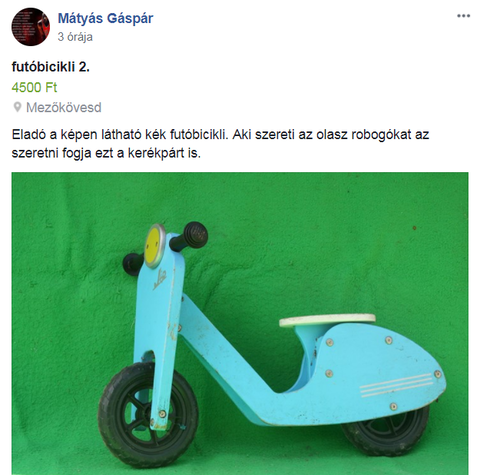The width and height of the screenshot is (480, 475).
Task: Click the location pin icon beside Mezőkövesd
Action: (x=17, y=107)
